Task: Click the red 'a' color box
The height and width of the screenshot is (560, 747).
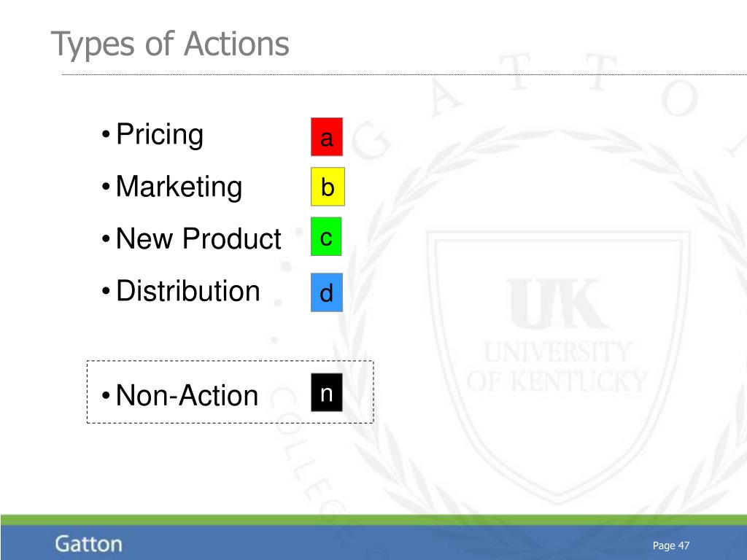Action: [x=327, y=137]
